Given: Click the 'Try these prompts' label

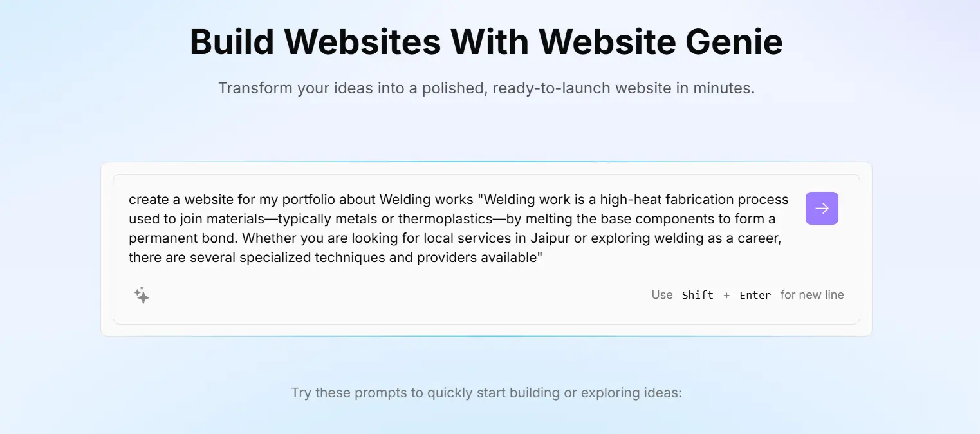Looking at the screenshot, I should point(486,393).
